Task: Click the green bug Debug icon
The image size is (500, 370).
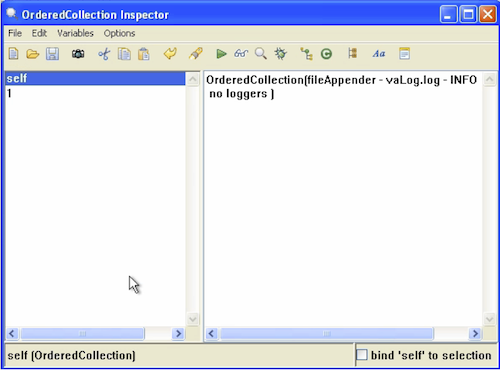Action: pyautogui.click(x=280, y=53)
